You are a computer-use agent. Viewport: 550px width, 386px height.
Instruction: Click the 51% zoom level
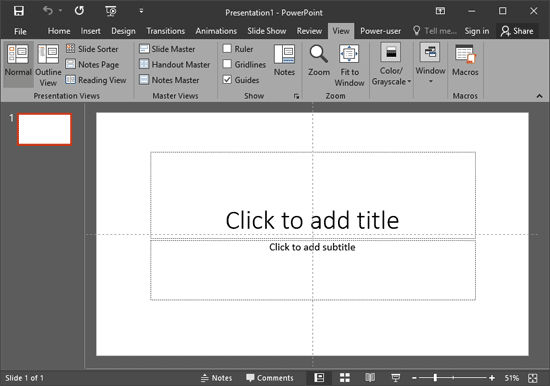tap(511, 378)
